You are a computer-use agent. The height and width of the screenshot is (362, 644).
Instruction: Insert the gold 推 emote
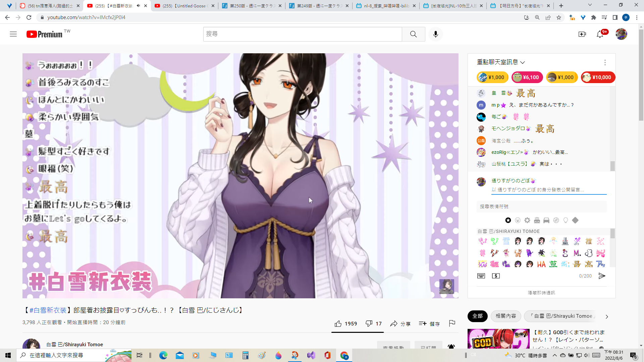(x=589, y=241)
